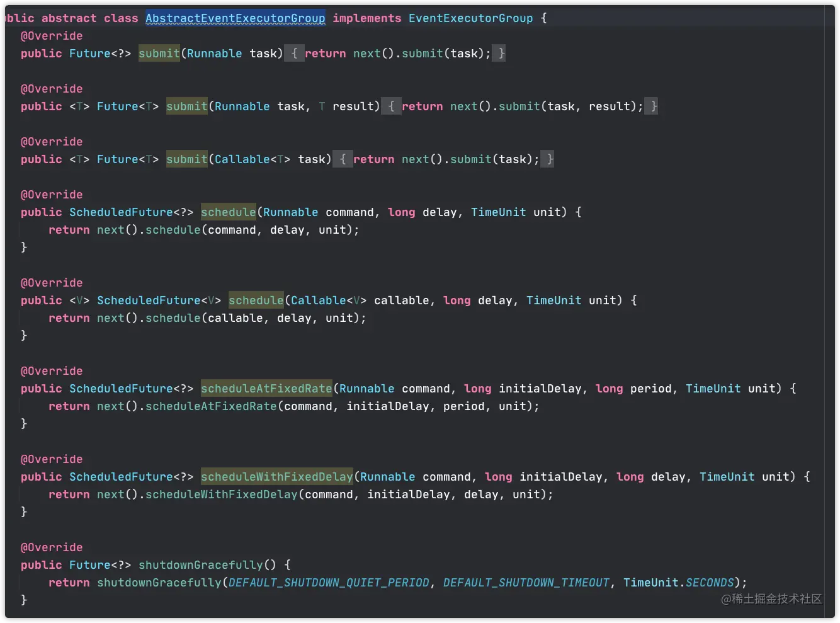The image size is (840, 623).
Task: Click DEFAULT_SHUTDOWN_QUIET_PERIOD constant
Action: point(329,583)
